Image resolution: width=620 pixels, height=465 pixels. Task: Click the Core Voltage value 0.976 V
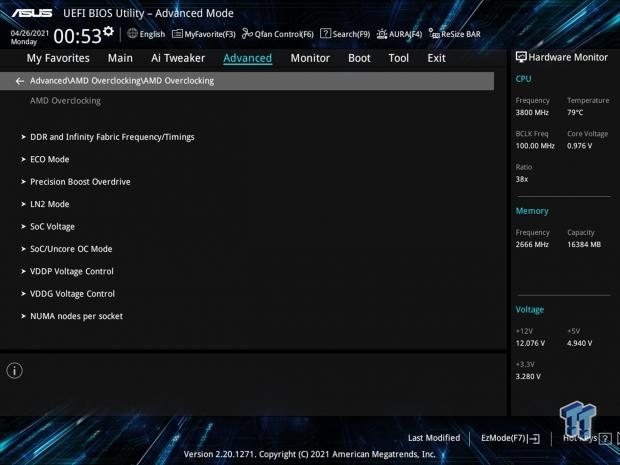(x=580, y=146)
